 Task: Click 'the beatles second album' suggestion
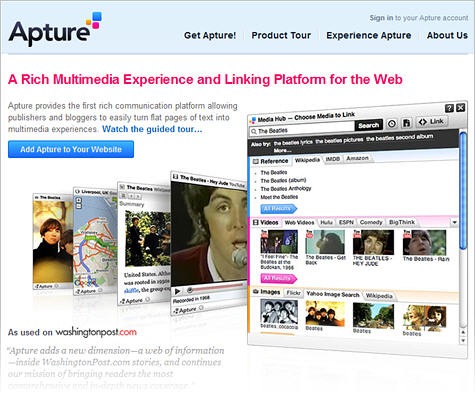[x=400, y=137]
